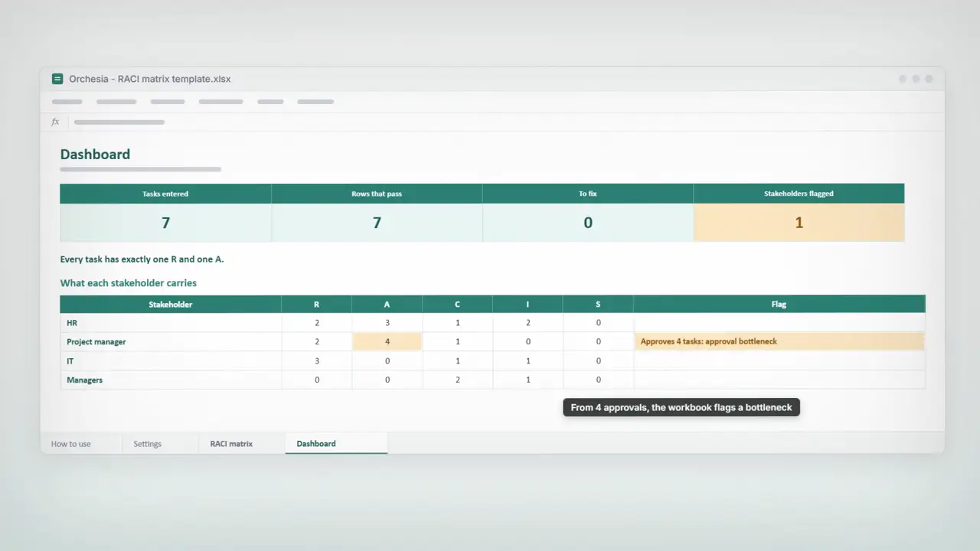
Task: Click the fx formula icon
Action: [55, 122]
